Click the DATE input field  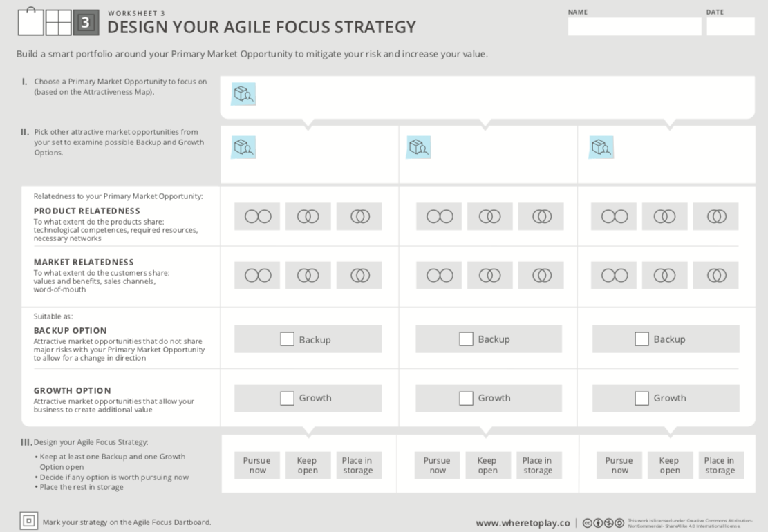click(x=730, y=26)
